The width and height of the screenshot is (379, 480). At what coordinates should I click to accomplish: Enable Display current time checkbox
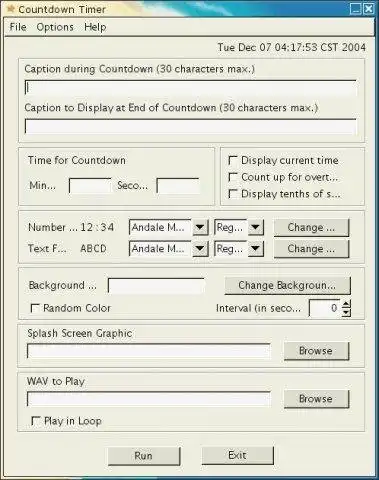[x=233, y=160]
